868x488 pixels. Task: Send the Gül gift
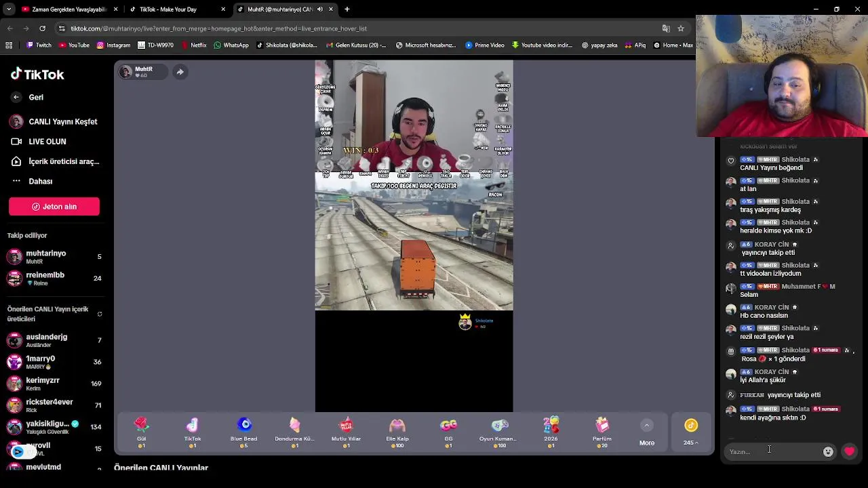tap(141, 432)
